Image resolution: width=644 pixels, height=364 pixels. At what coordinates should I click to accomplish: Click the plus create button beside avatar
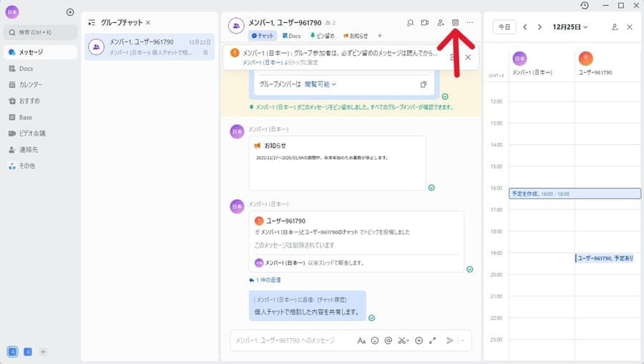pyautogui.click(x=70, y=12)
